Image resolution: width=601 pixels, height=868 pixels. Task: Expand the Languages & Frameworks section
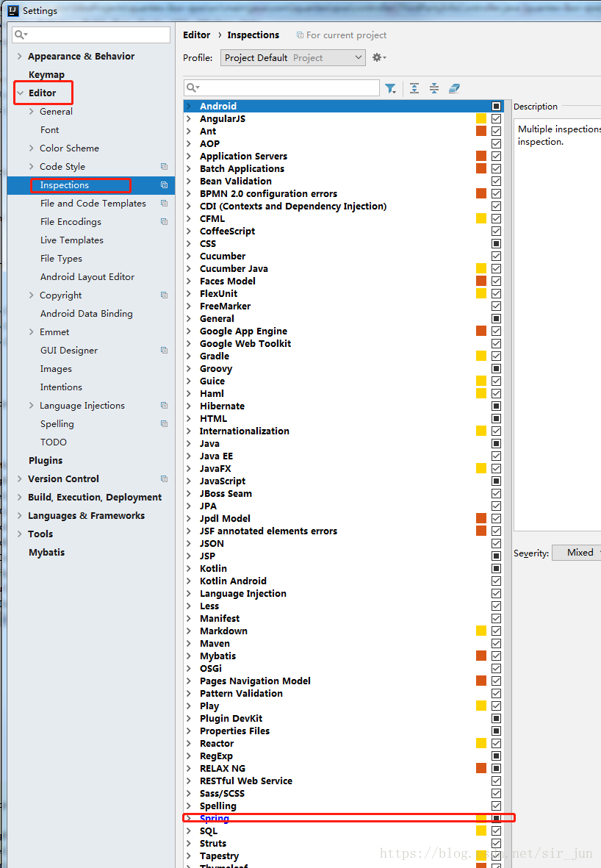point(20,515)
